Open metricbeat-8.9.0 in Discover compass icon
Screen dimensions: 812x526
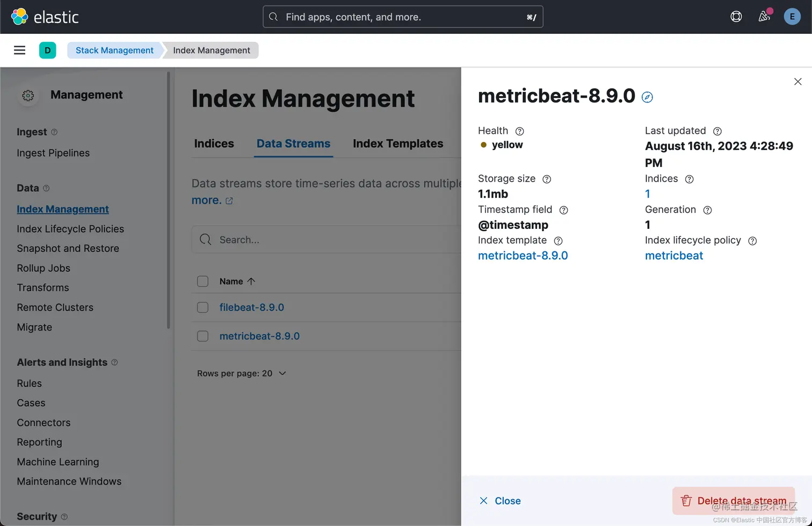click(647, 97)
